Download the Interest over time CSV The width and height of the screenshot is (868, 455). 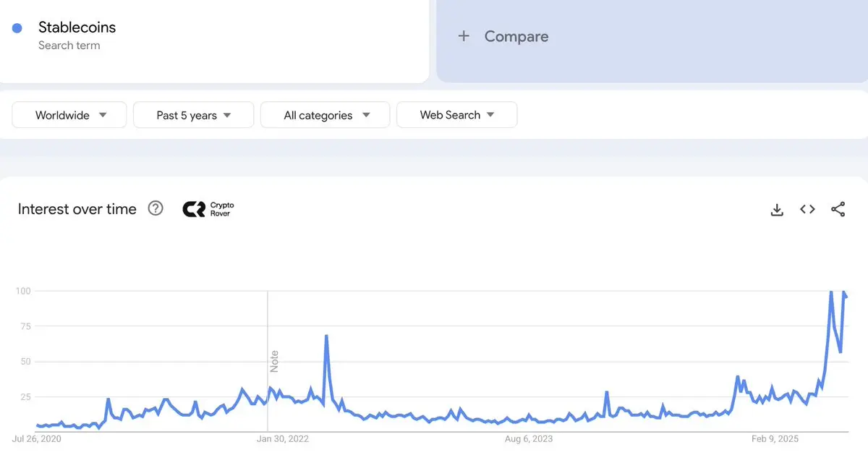(777, 210)
